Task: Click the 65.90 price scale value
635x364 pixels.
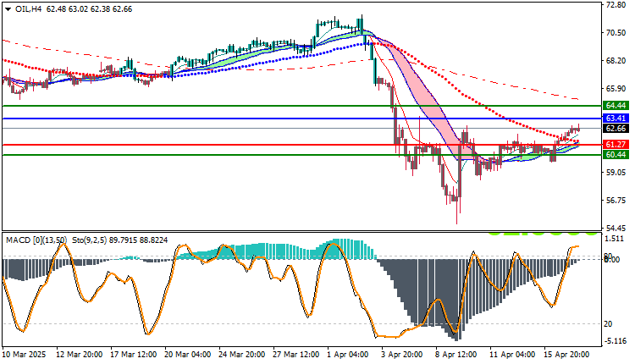Action: [x=616, y=89]
